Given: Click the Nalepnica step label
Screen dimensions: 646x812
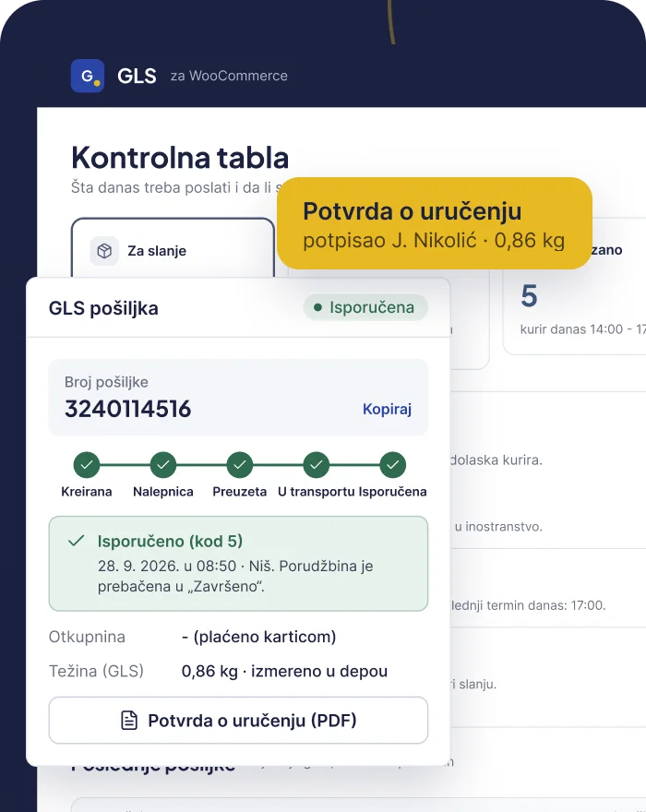Looking at the screenshot, I should coord(163,492).
